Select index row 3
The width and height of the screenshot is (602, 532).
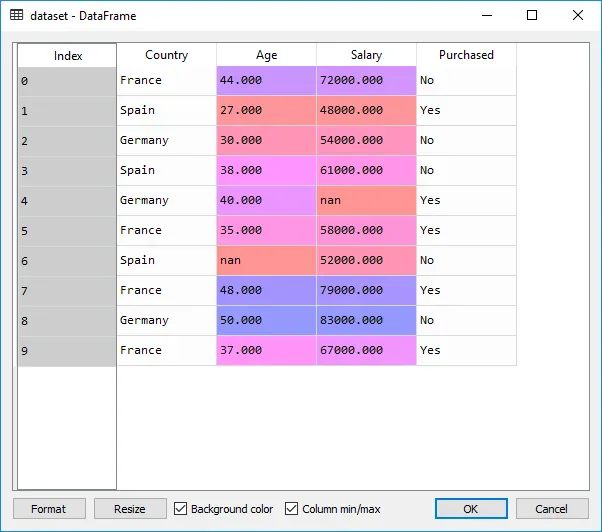67,171
